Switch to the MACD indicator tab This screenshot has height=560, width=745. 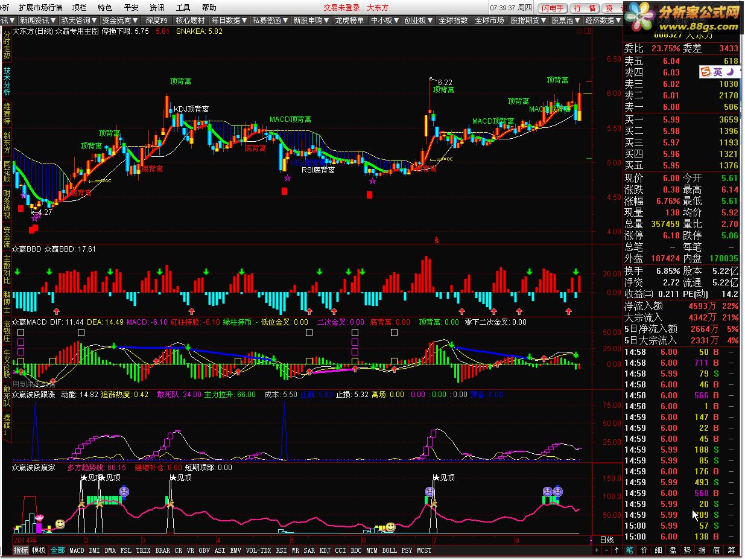pos(77,550)
